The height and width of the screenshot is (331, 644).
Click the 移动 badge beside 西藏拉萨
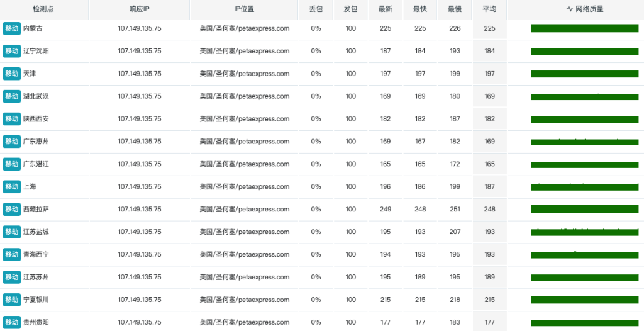click(11, 209)
